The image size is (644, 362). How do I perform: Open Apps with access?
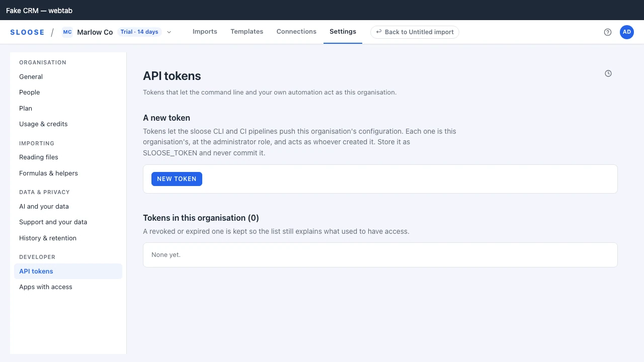[68, 287]
